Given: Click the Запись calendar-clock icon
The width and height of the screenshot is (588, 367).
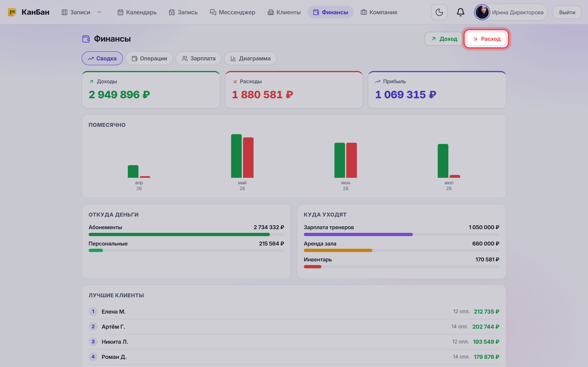Looking at the screenshot, I should click(x=172, y=12).
